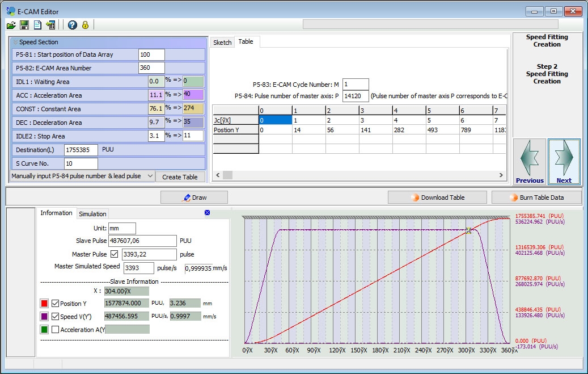Open help via the question mark icon
Screen dimensions: 588x374
coord(73,25)
